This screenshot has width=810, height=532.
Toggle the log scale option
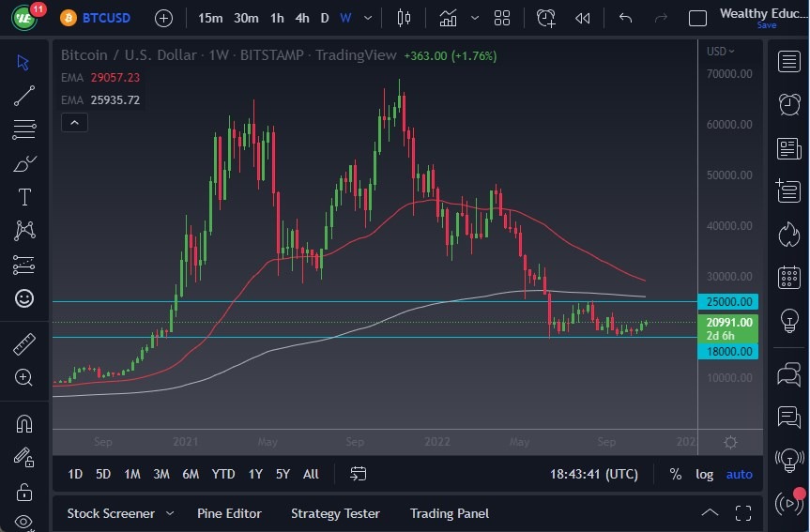pos(704,474)
